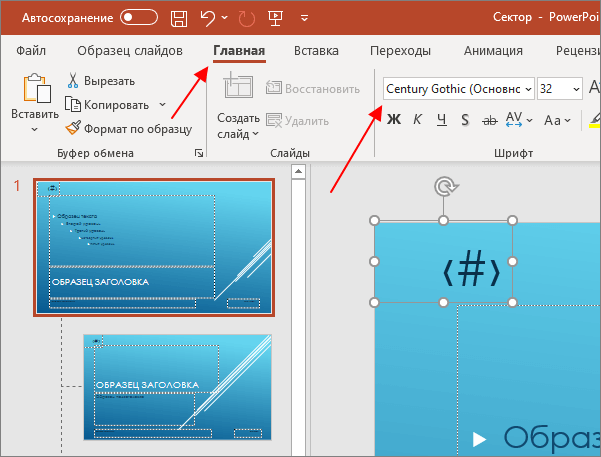Screen dimensions: 601x457
Task: Open character spacing AV dropdown arrow
Action: [530, 120]
